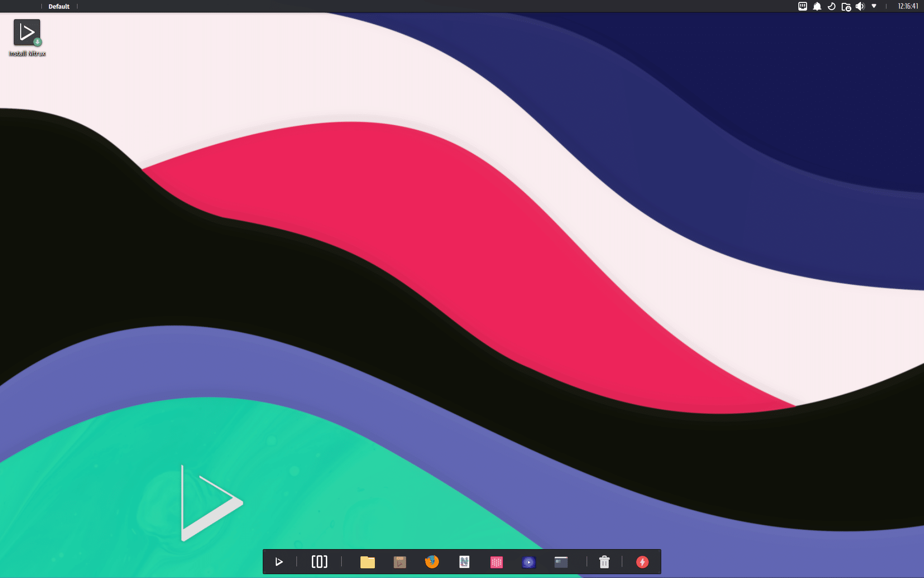This screenshot has height=578, width=924.
Task: Open network ethernet status in tray
Action: point(802,6)
